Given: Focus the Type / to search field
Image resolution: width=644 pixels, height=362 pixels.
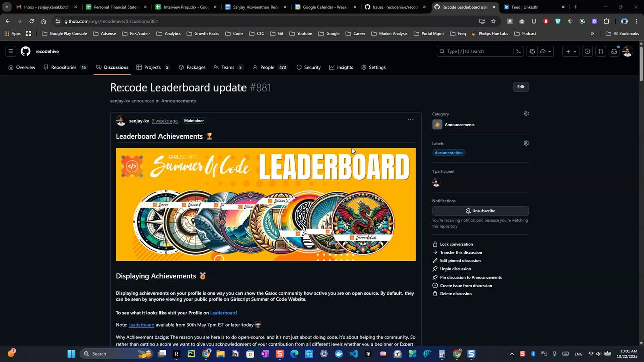Looking at the screenshot, I should click(x=479, y=51).
